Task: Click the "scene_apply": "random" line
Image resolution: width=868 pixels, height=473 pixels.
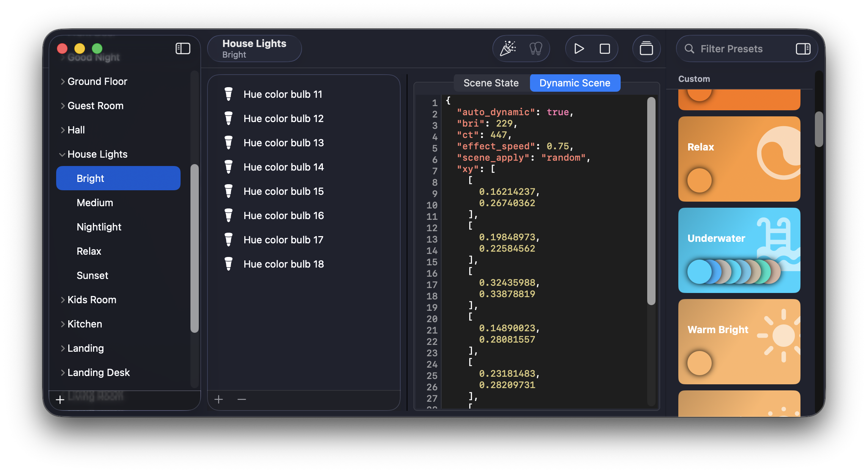Action: (524, 158)
